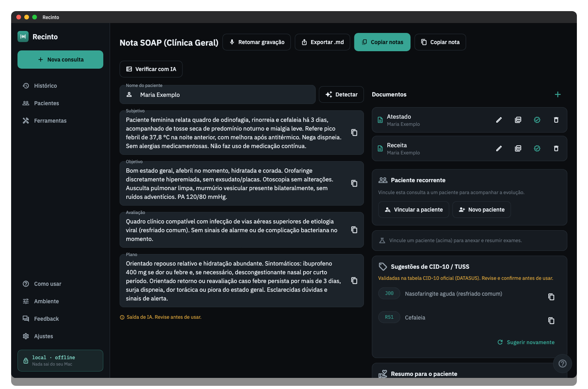Image resolution: width=588 pixels, height=389 pixels.
Task: Copy the J00 Nasofaringite aguda code
Action: pos(551,297)
